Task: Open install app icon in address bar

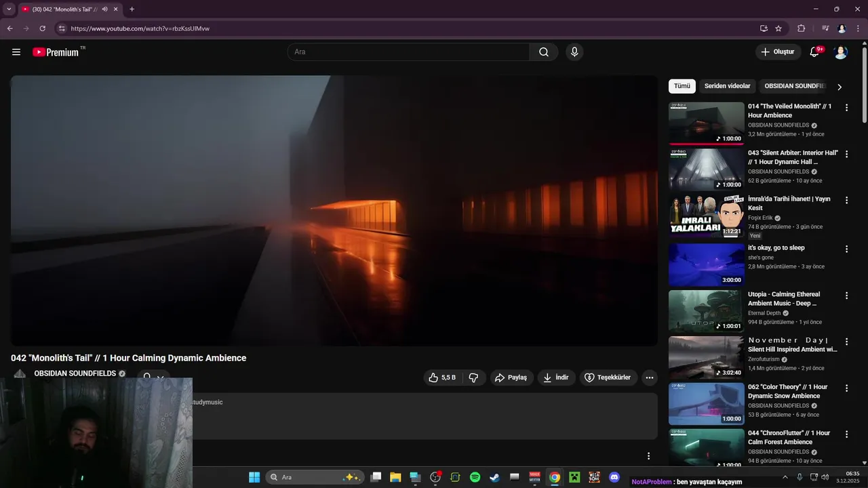Action: tap(764, 28)
